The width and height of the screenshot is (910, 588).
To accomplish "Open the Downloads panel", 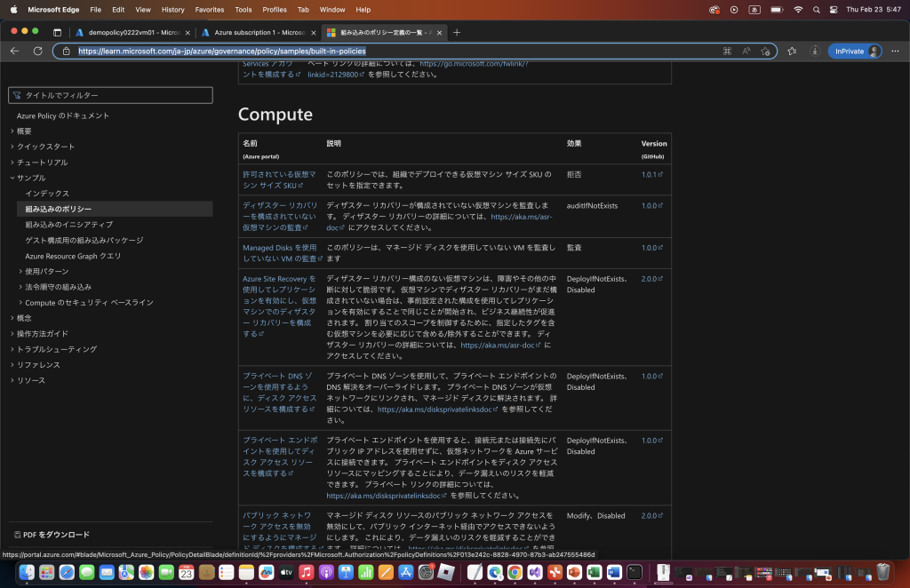I will pos(815,51).
